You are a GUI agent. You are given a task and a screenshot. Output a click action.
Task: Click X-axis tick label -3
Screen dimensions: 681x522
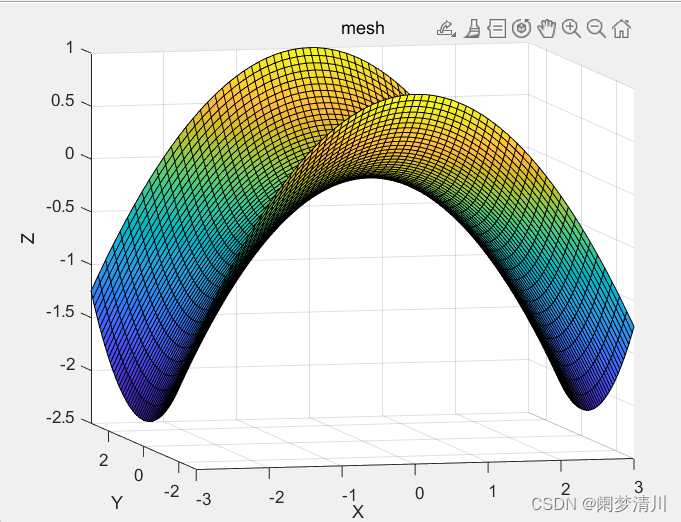point(204,499)
